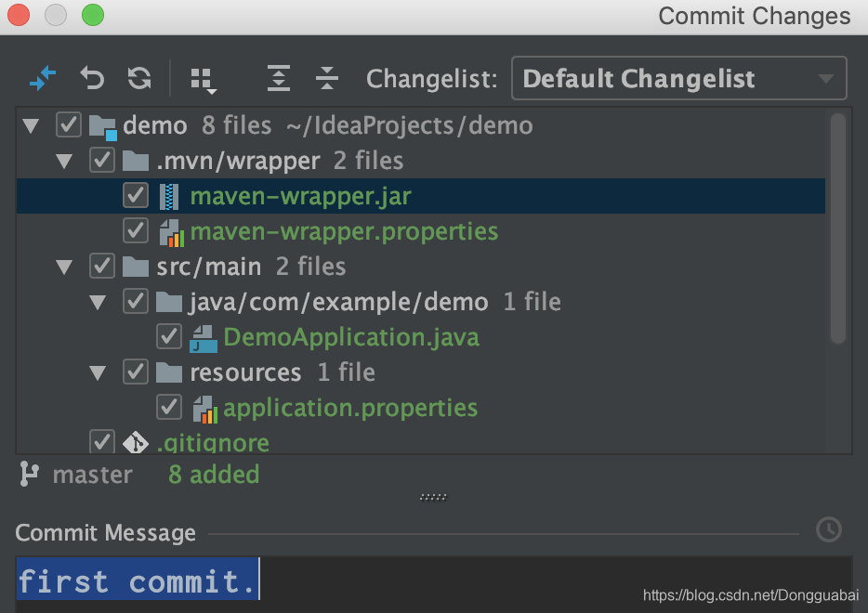Open the group-by options icon

point(204,78)
